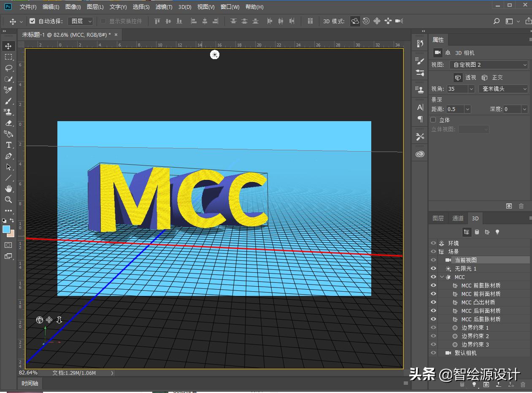Select the Lasso tool
Image resolution: width=532 pixels, height=393 pixels.
pyautogui.click(x=8, y=68)
